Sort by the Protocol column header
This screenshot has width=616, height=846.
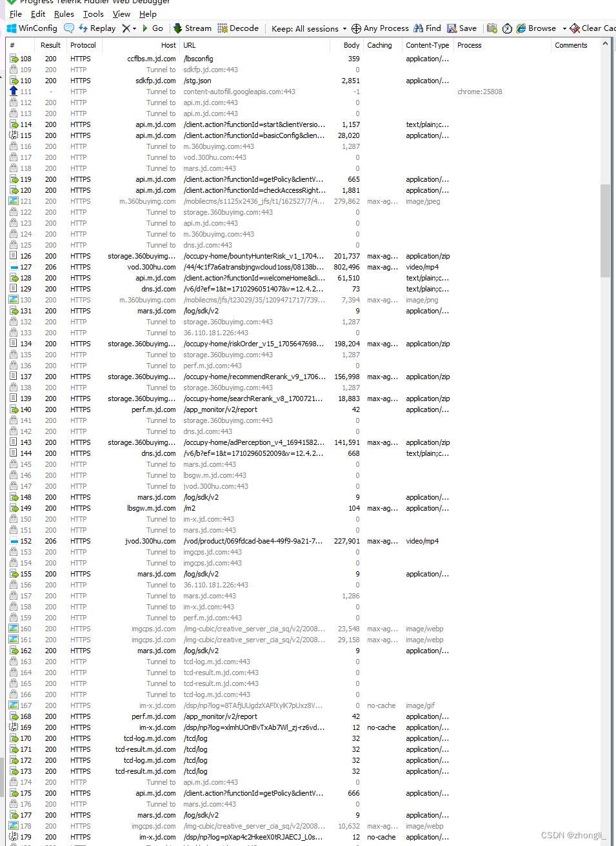click(x=83, y=45)
